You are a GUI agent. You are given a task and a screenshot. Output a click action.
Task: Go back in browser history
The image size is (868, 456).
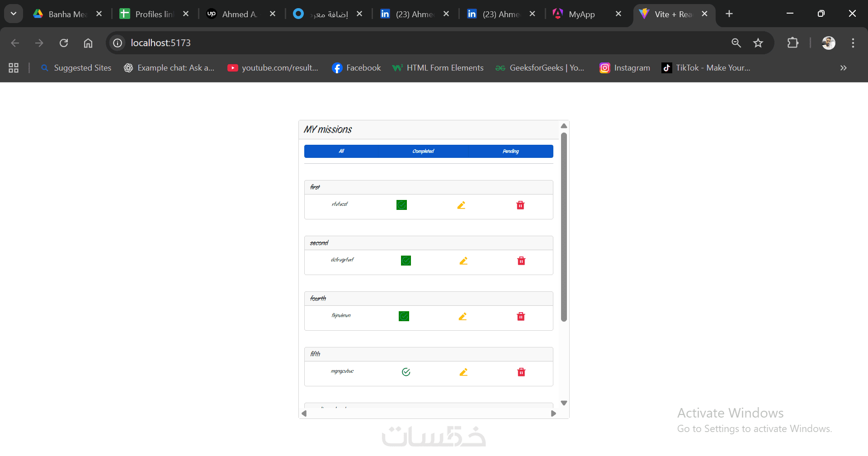15,43
